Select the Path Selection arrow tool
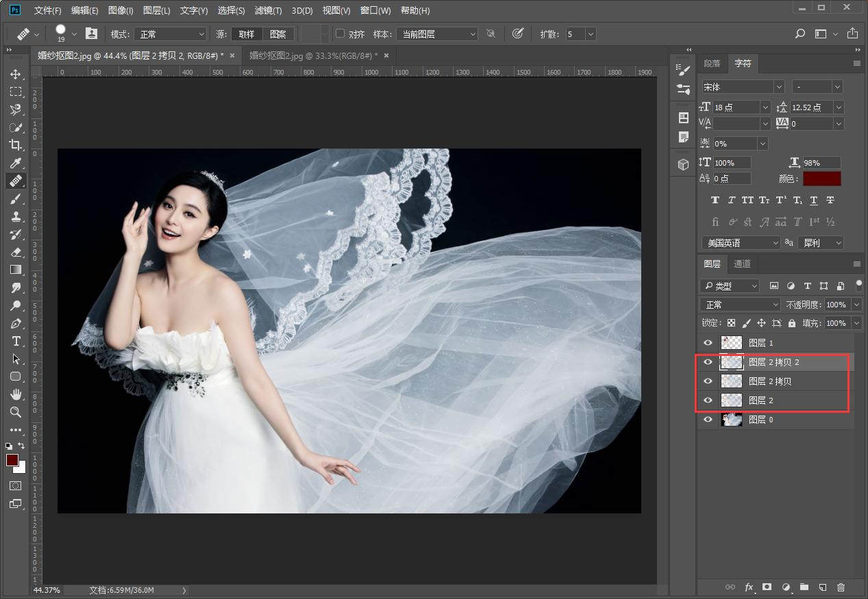 pyautogui.click(x=15, y=359)
